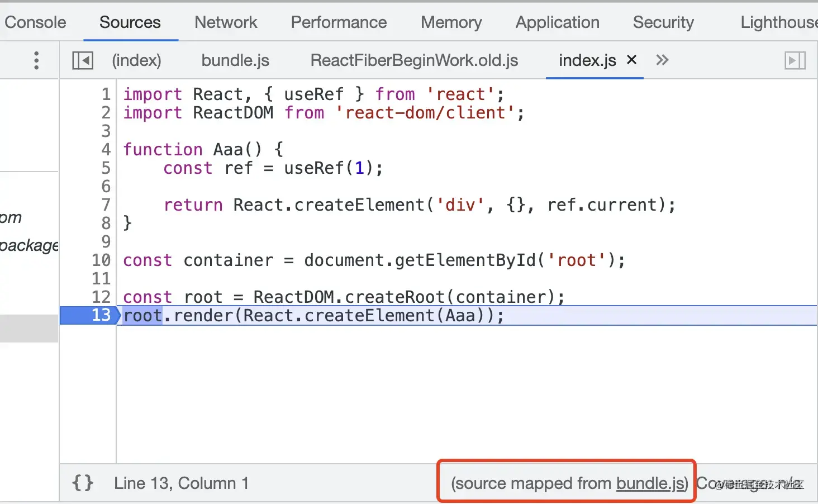Open the bundle.js file tab

pyautogui.click(x=235, y=60)
